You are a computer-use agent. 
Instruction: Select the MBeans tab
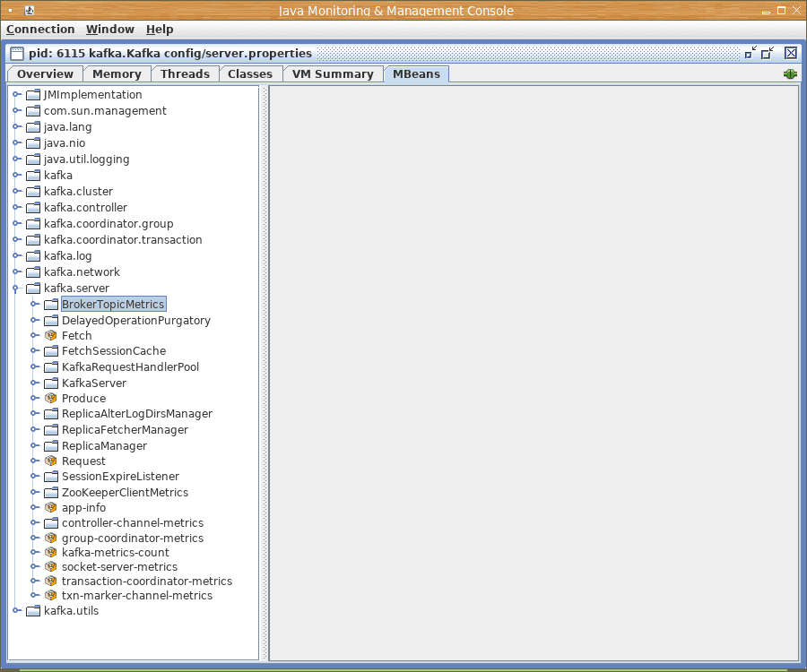coord(416,74)
